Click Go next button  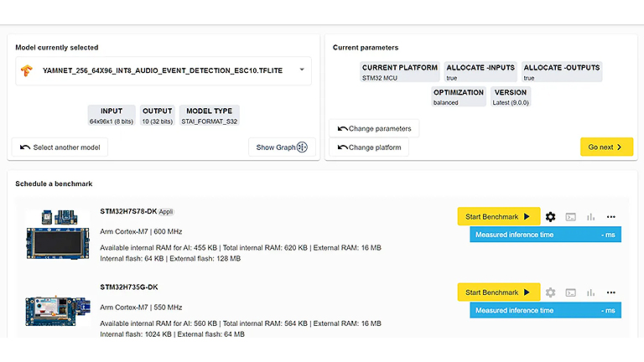(x=606, y=147)
